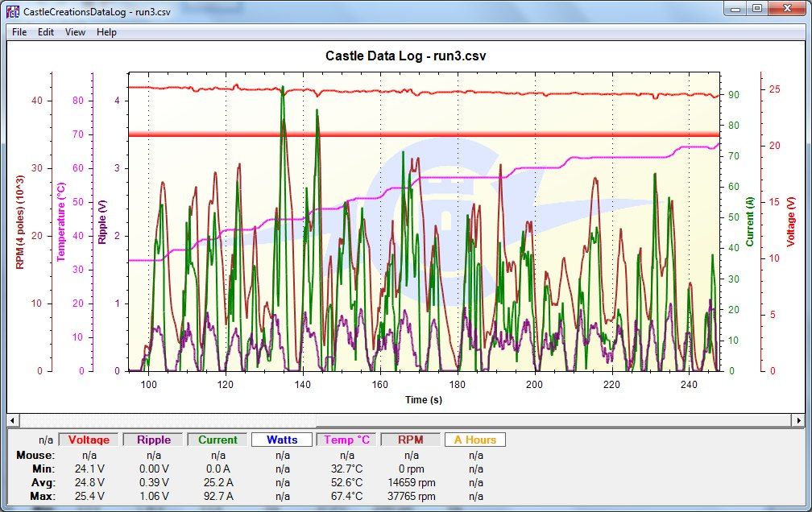Toggle the Temp °C series
The image size is (812, 512).
(x=347, y=440)
